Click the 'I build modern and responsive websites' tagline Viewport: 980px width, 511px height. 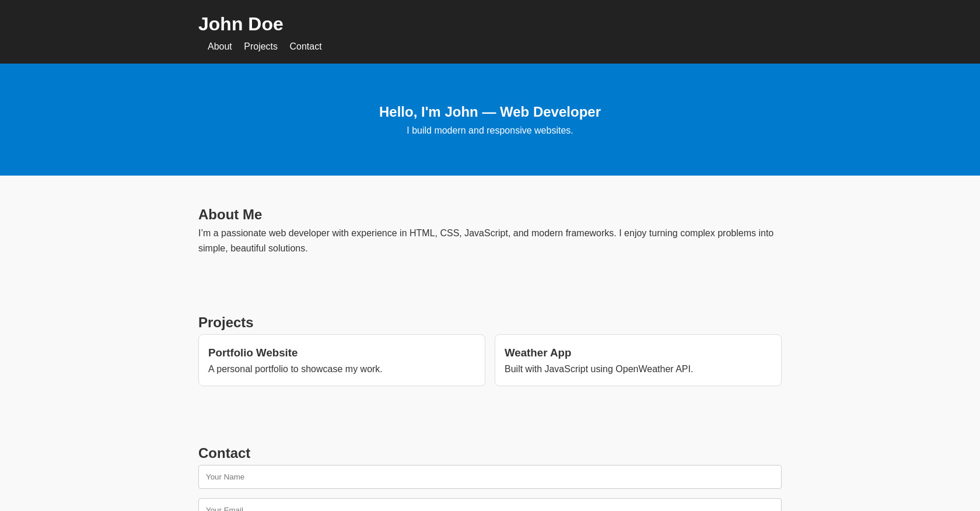point(489,131)
